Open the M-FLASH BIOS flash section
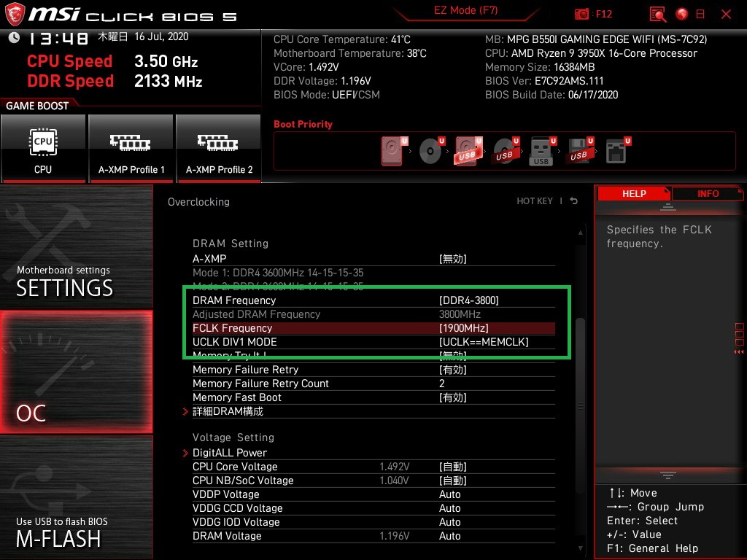The width and height of the screenshot is (747, 560). [76, 497]
